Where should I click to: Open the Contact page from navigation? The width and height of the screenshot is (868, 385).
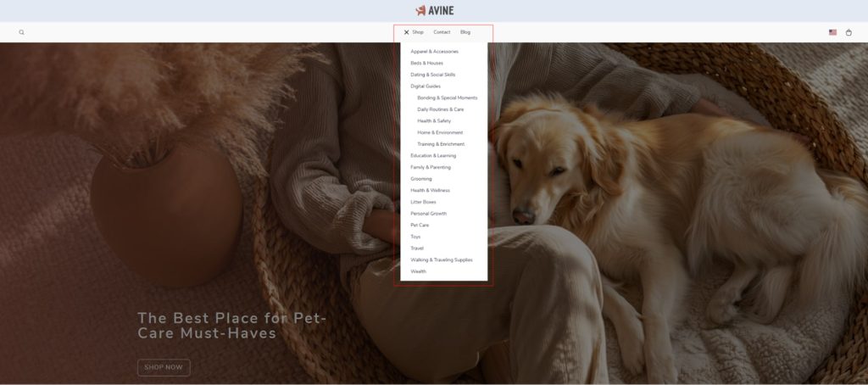[442, 32]
